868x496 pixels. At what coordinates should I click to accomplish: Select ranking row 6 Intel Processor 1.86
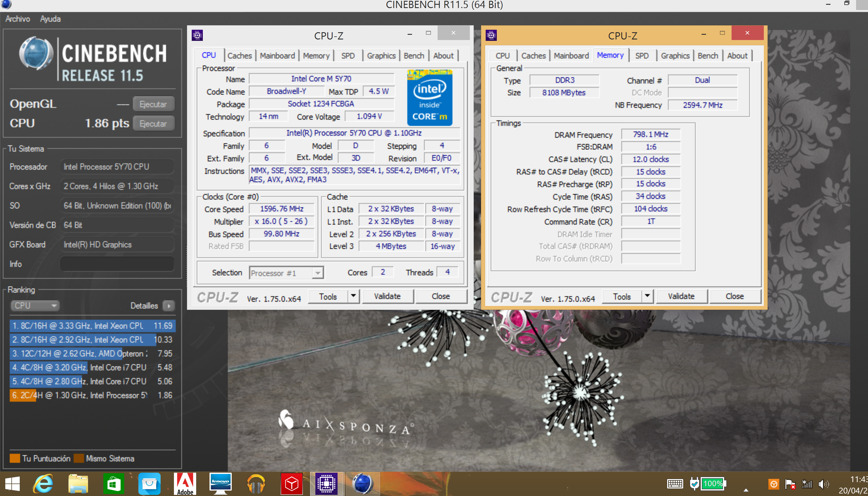[92, 395]
